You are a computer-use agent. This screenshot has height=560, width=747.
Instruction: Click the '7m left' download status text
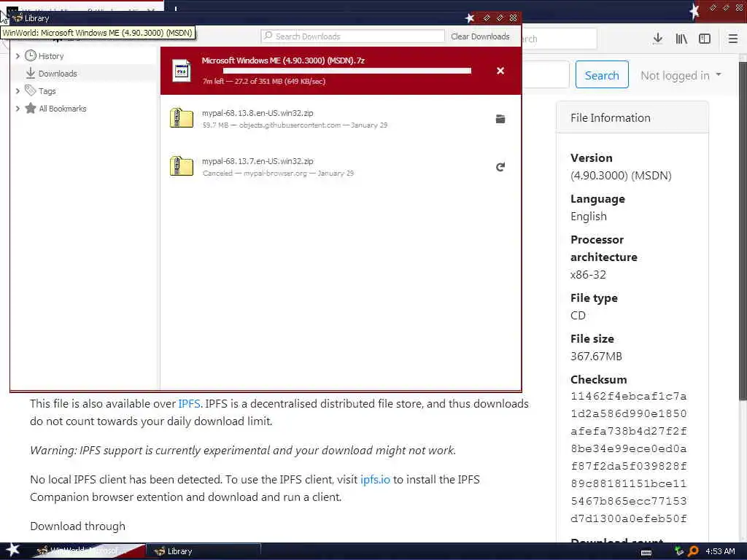(264, 82)
